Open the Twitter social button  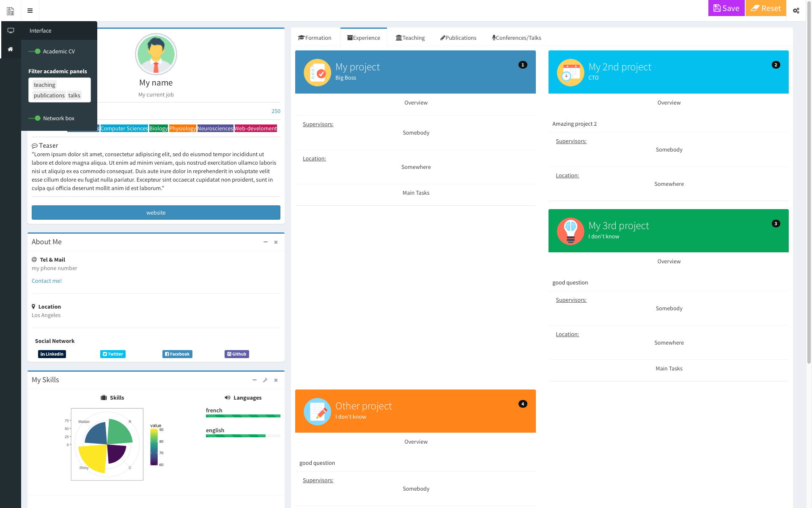113,354
